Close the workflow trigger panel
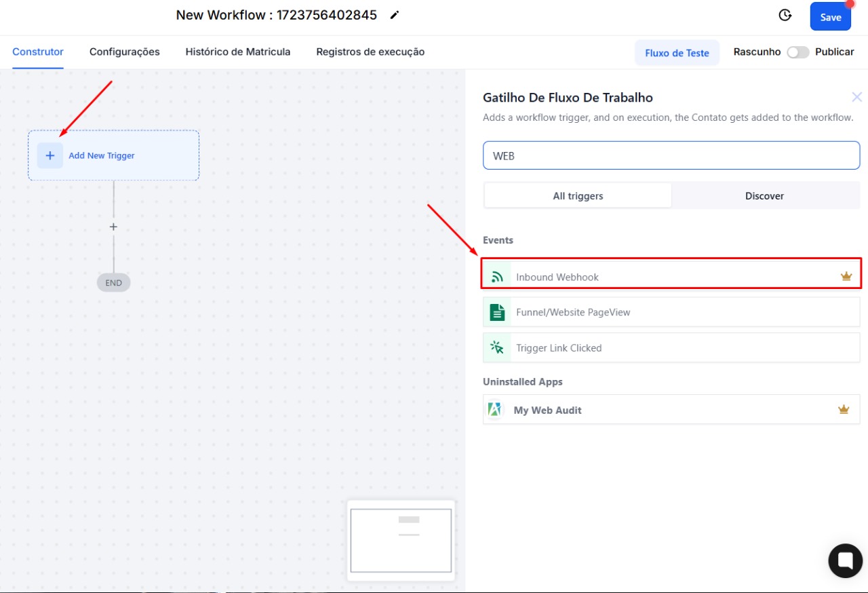 click(856, 98)
